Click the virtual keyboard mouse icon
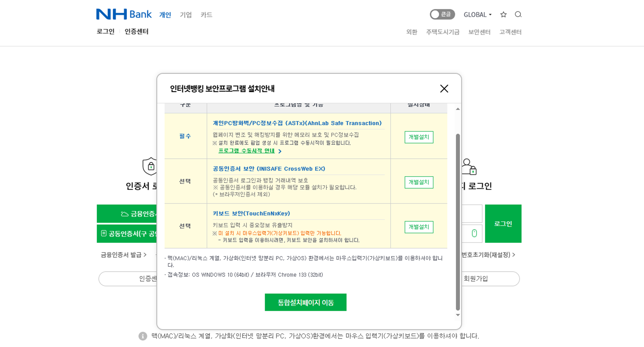Viewport: 644px width, 347px height. 474,233
